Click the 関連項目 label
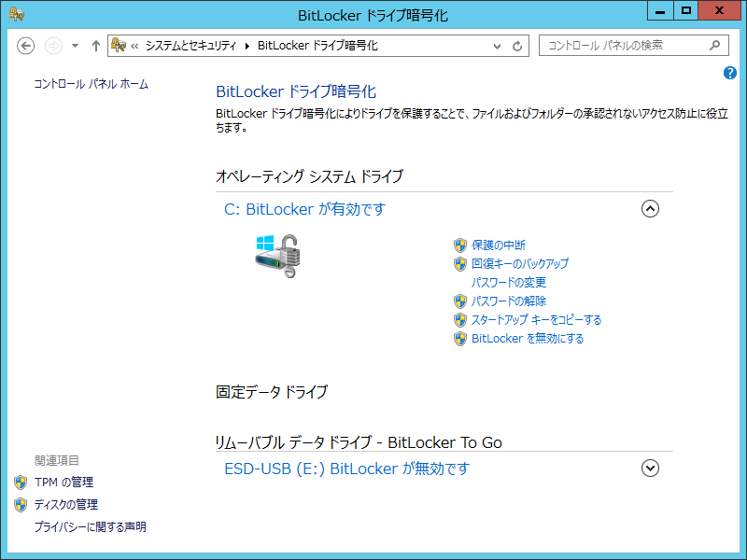Image resolution: width=747 pixels, height=560 pixels. [x=57, y=460]
